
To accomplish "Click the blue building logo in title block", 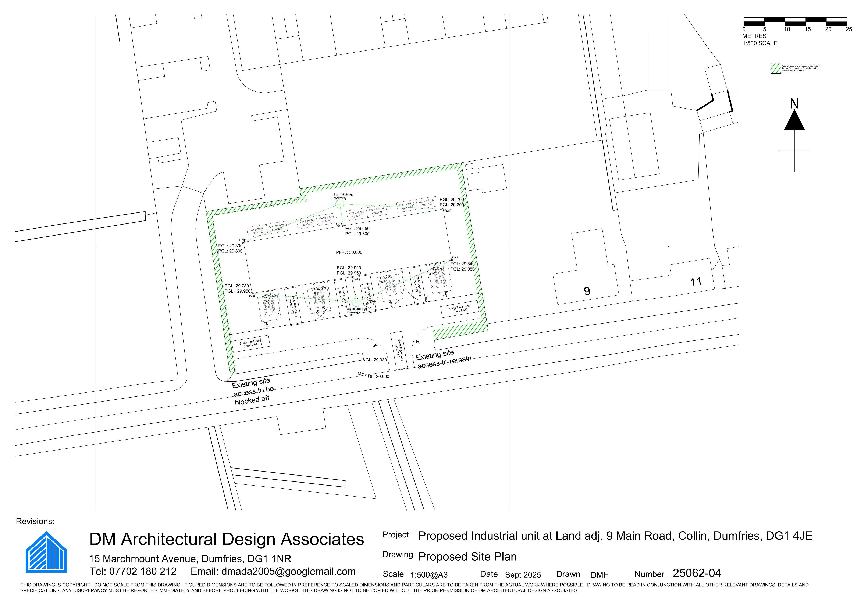I will [x=46, y=552].
